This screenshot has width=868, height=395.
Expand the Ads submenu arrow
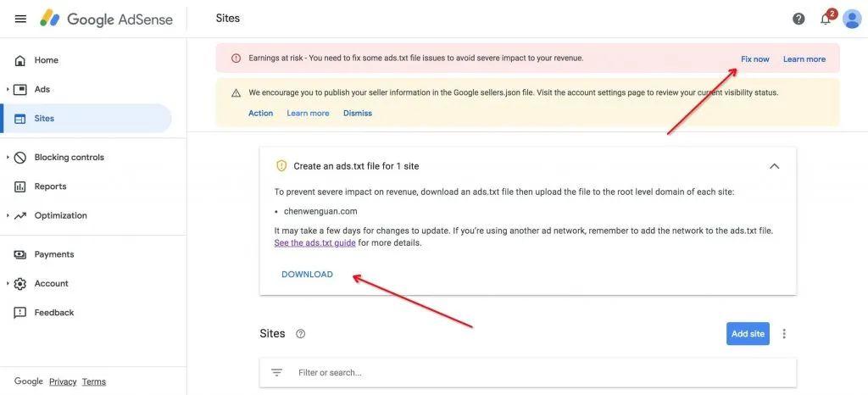pyautogui.click(x=7, y=89)
